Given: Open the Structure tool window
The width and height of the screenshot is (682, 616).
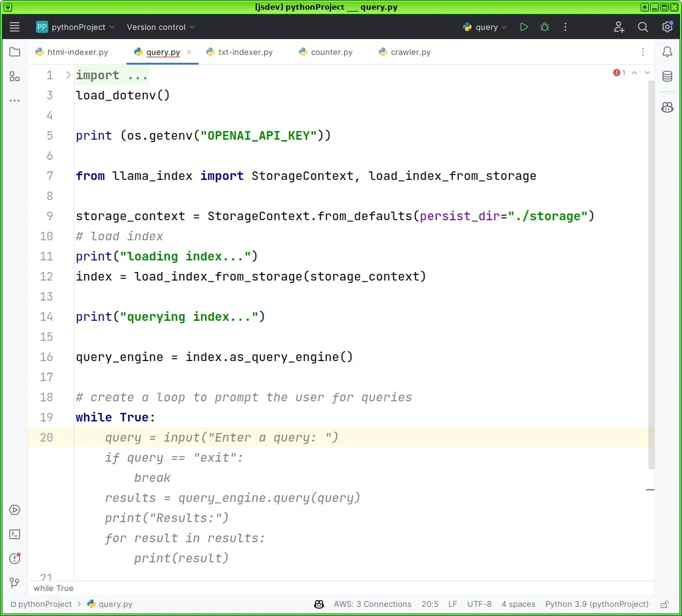Looking at the screenshot, I should click(15, 76).
